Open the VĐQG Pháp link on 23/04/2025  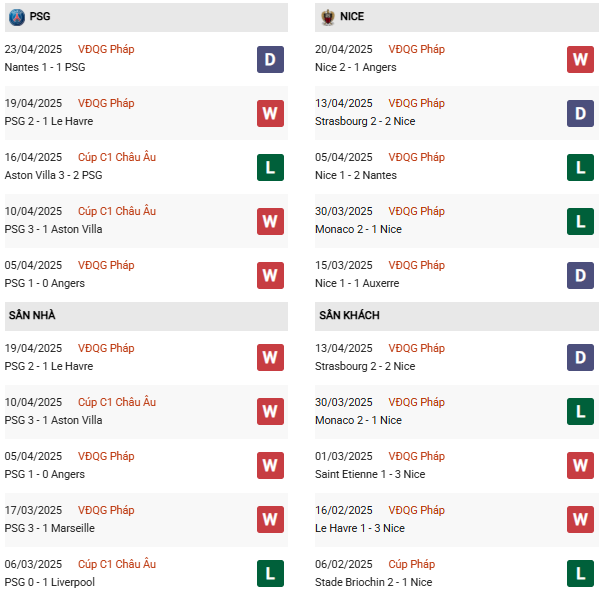coord(106,49)
